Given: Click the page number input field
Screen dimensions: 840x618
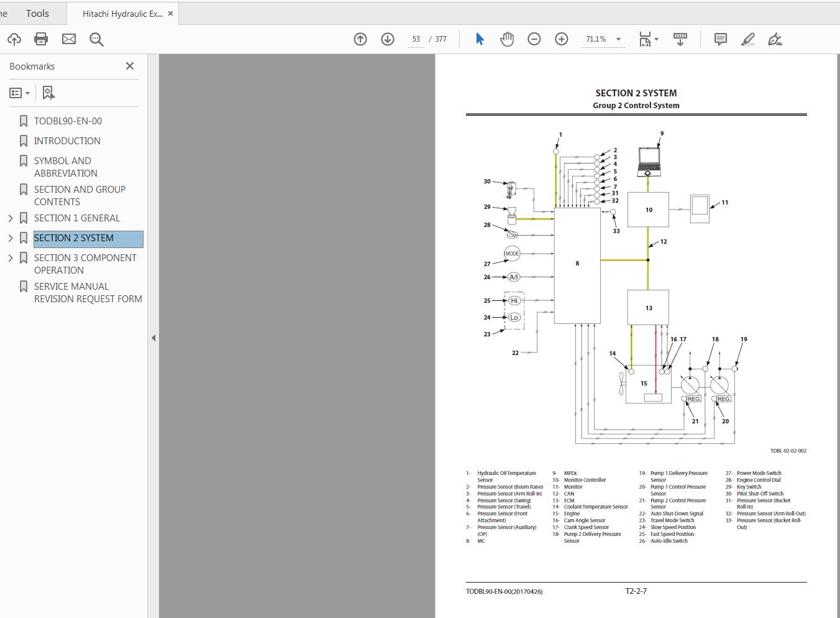Looking at the screenshot, I should point(416,39).
